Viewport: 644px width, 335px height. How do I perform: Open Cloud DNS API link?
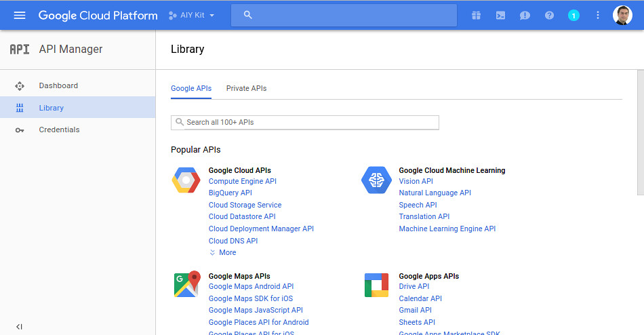point(233,241)
